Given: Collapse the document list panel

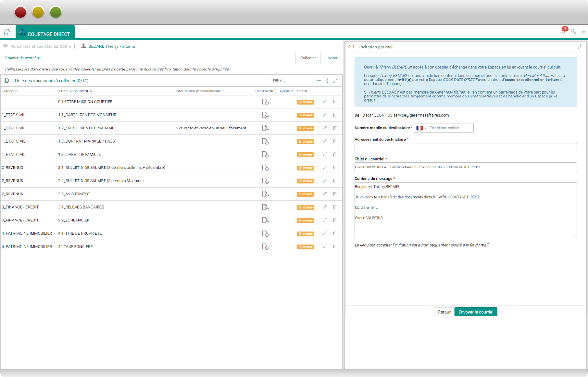Looking at the screenshot, I should pyautogui.click(x=336, y=80).
